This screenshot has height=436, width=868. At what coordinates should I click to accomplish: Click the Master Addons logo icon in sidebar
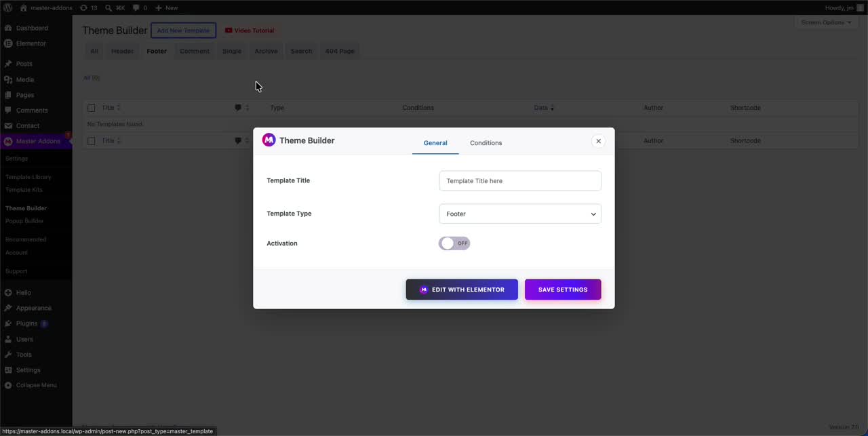click(x=8, y=141)
